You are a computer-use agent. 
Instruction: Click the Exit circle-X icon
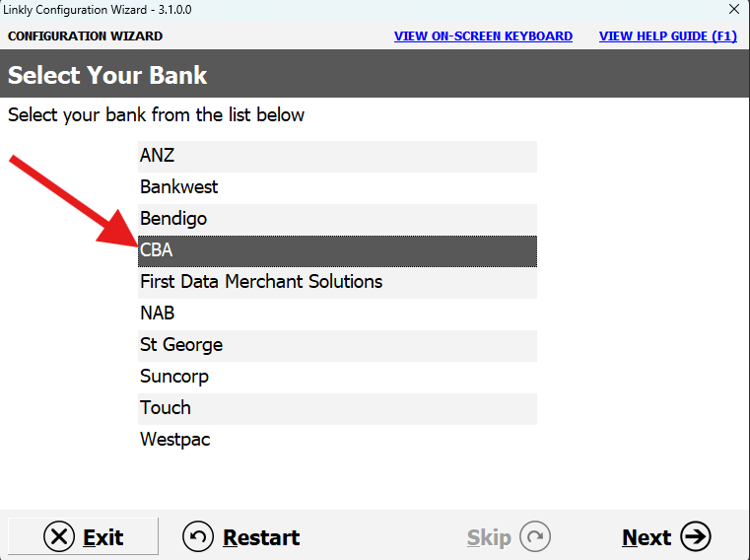[x=59, y=536]
